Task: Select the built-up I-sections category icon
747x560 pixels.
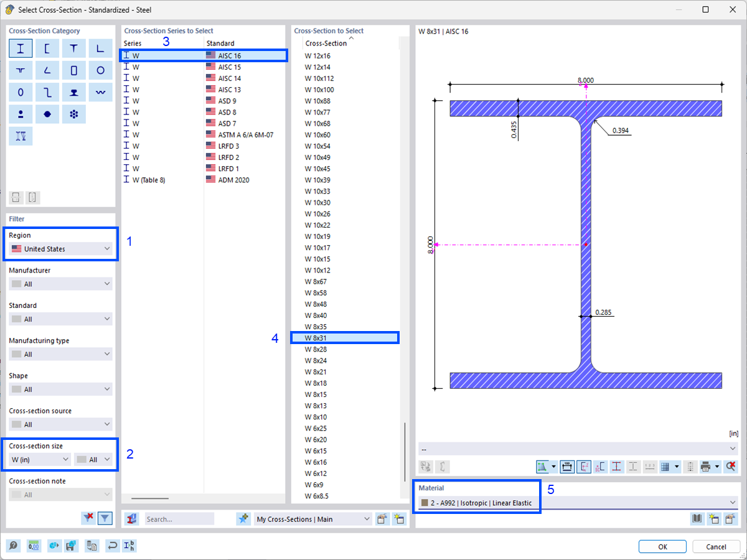Action: (x=21, y=136)
